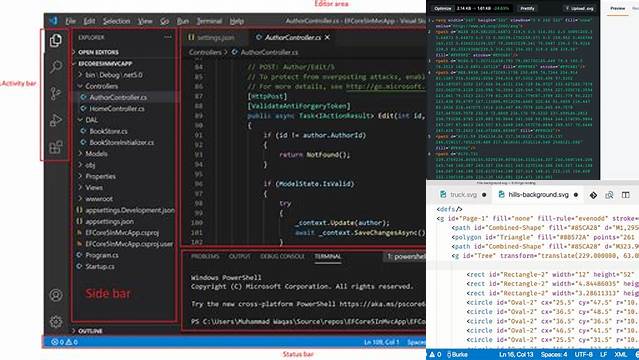639x360 pixels.
Task: Open the File menu
Action: tap(71, 21)
